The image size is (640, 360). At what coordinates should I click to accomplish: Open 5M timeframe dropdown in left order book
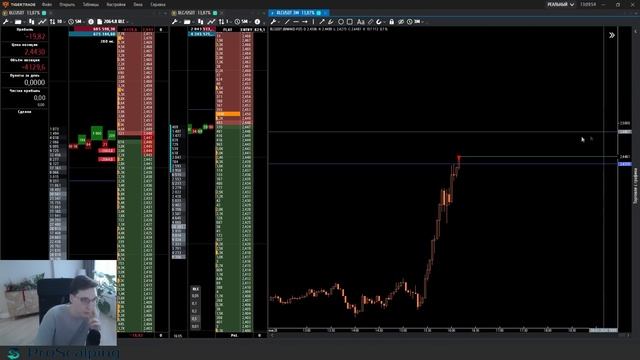pyautogui.click(x=76, y=22)
